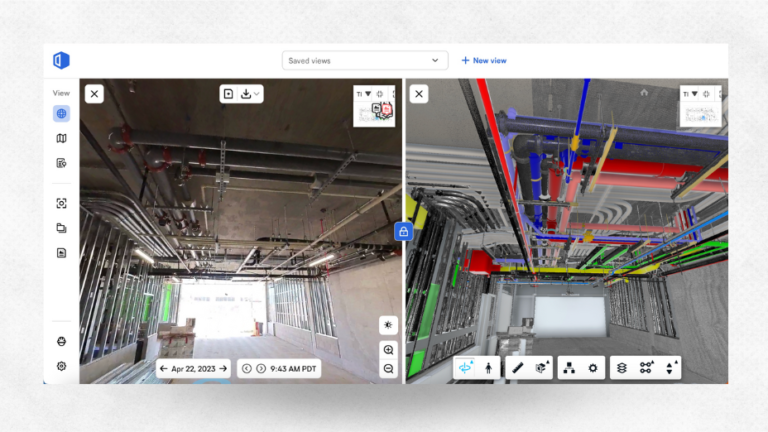
Task: Click the Apr 22, 2023 date label
Action: (x=193, y=369)
